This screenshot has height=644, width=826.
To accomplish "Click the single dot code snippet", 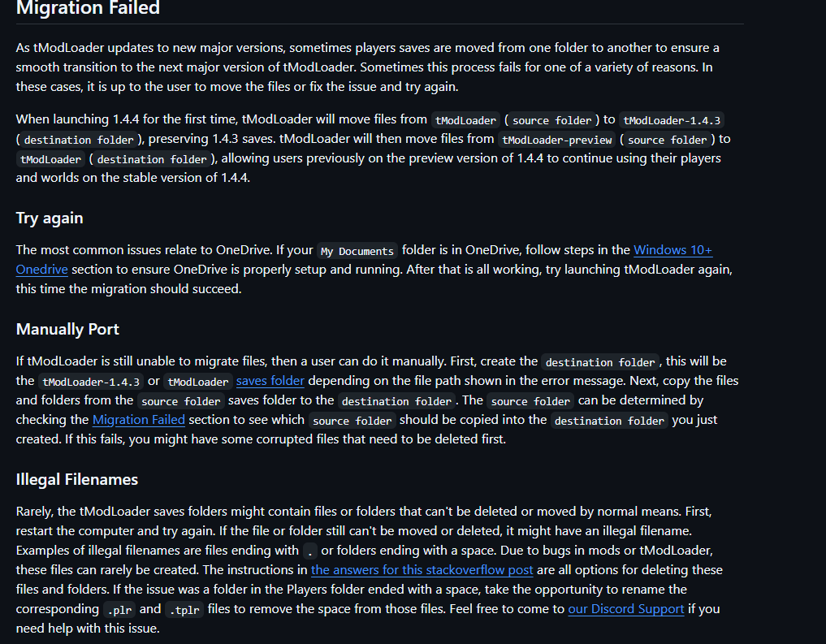I will 310,551.
